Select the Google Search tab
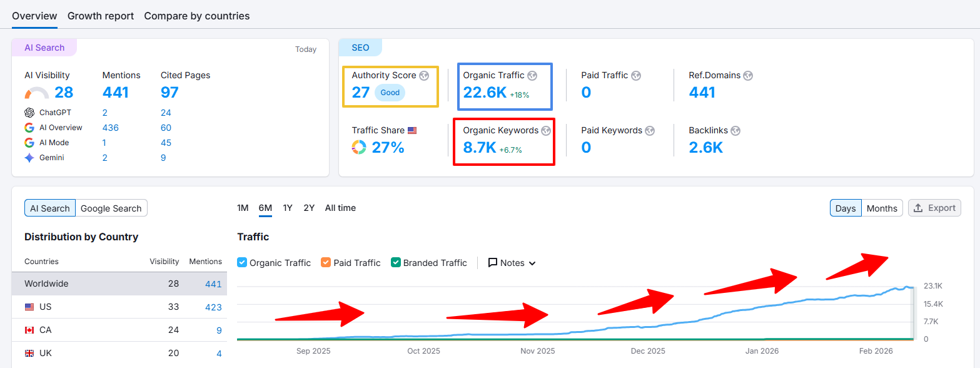 tap(111, 208)
